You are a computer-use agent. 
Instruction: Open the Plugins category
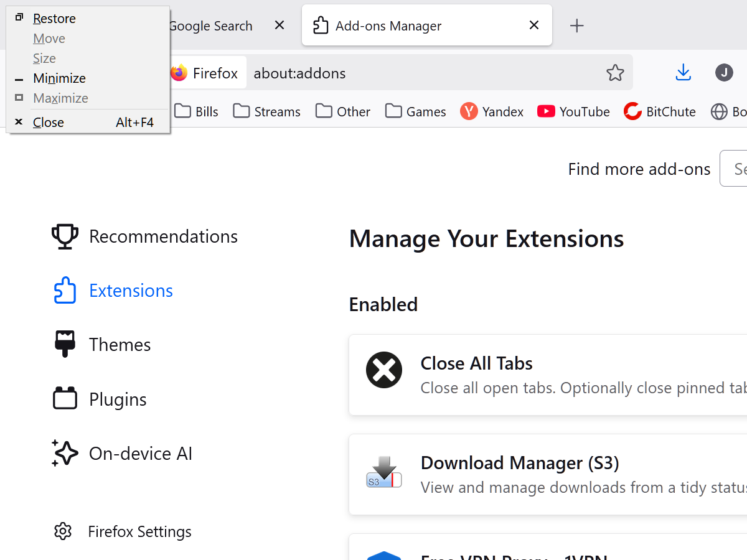[x=118, y=399]
